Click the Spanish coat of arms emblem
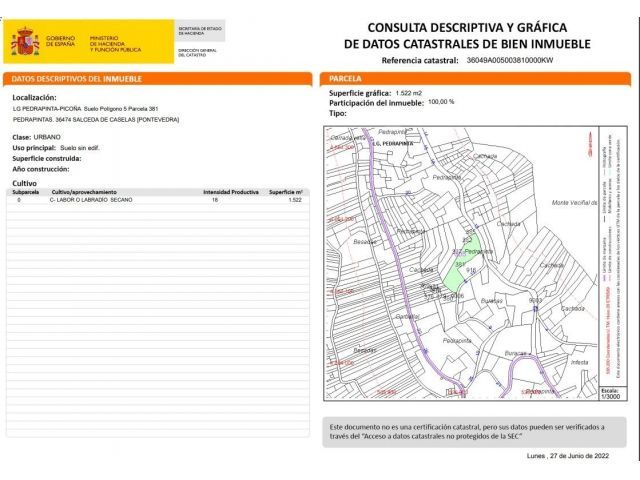The width and height of the screenshot is (640, 480). click(x=25, y=41)
